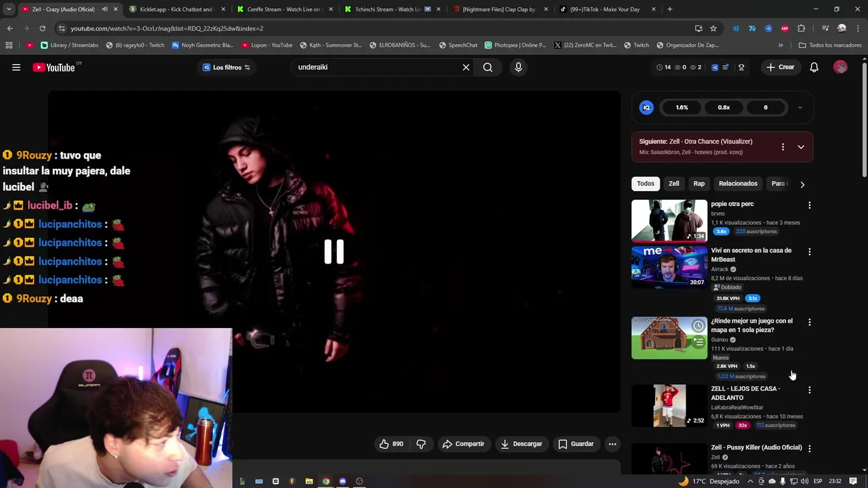
Task: Open AdBlock Plus extension icon
Action: pyautogui.click(x=785, y=28)
